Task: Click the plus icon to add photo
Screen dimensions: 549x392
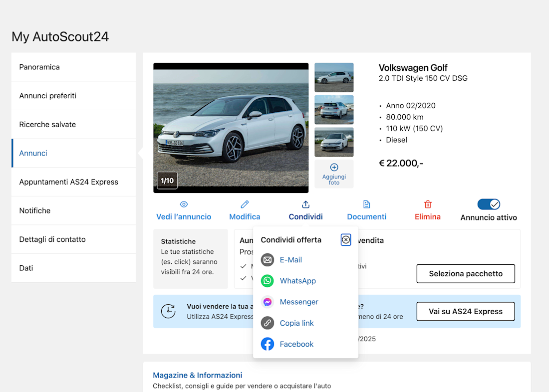Action: click(x=334, y=168)
